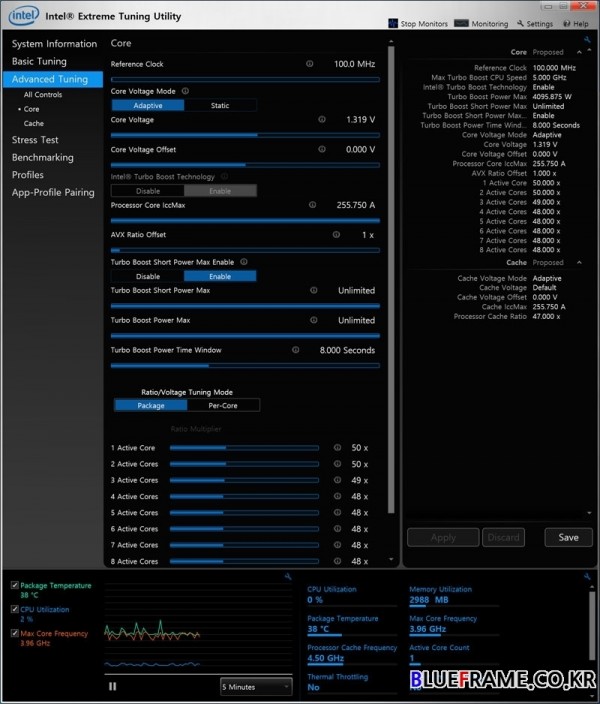Viewport: 600px width, 704px height.
Task: Click the Turbo Boost Power Max info icon
Action: coord(313,320)
